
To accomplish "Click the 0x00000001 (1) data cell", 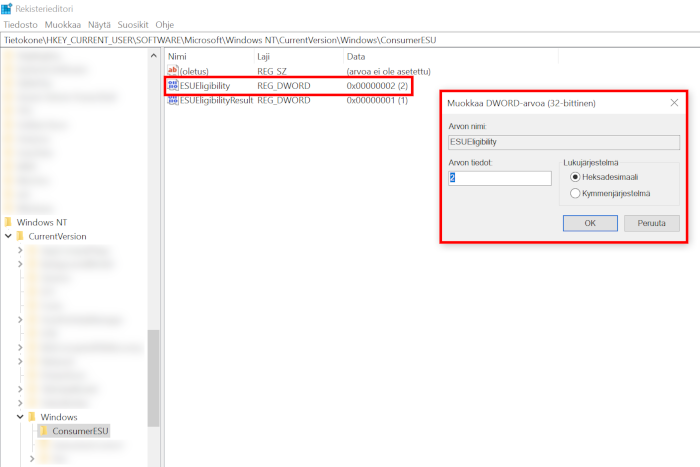I will tap(377, 100).
